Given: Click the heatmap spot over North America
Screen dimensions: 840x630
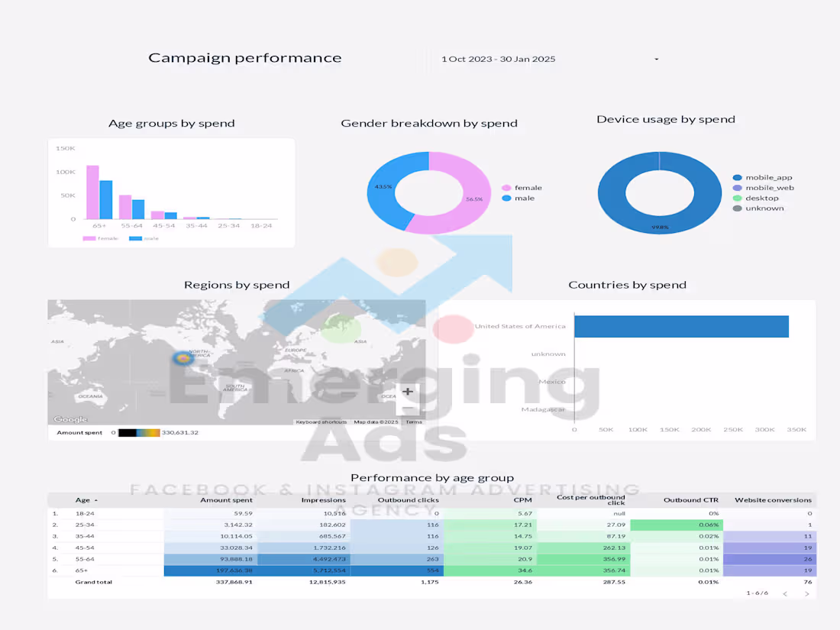Looking at the screenshot, I should (183, 357).
